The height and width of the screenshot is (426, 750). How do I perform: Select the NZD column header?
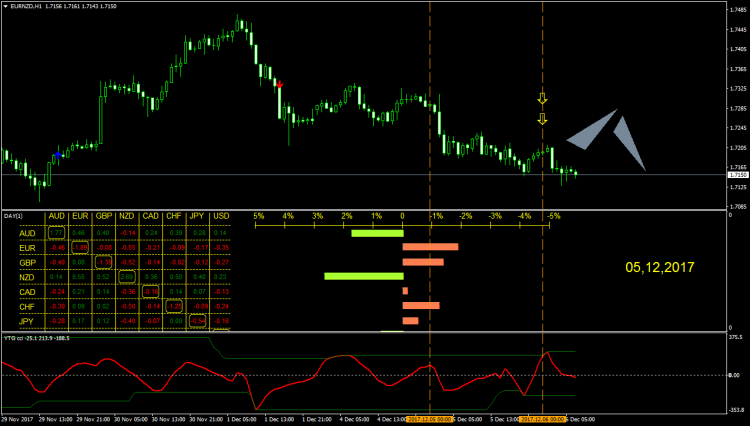[x=127, y=216]
